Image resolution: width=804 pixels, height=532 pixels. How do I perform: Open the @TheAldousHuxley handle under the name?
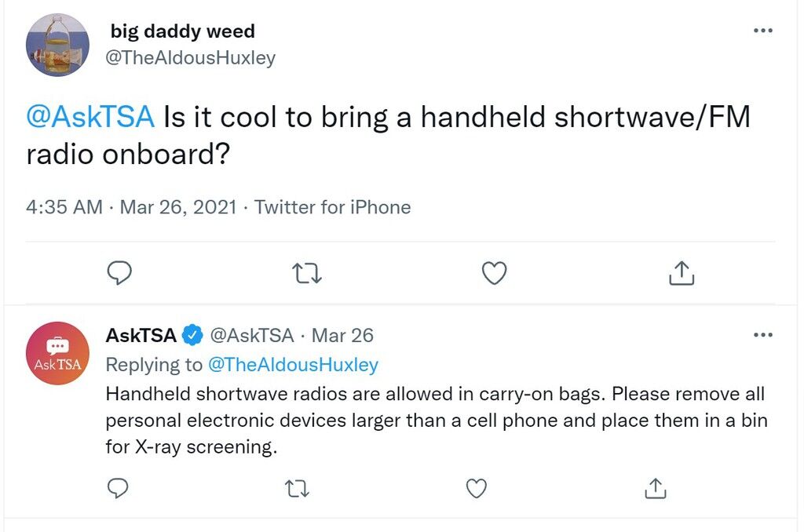click(190, 57)
